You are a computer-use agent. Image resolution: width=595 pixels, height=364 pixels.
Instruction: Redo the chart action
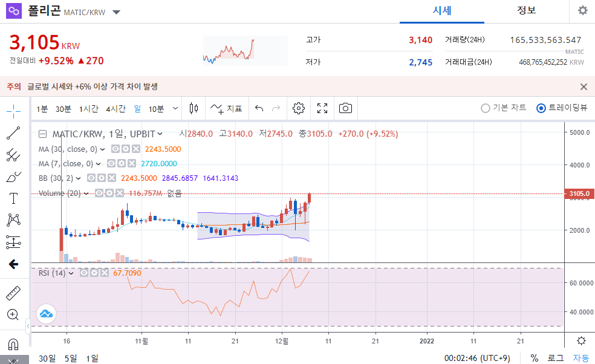click(x=276, y=109)
